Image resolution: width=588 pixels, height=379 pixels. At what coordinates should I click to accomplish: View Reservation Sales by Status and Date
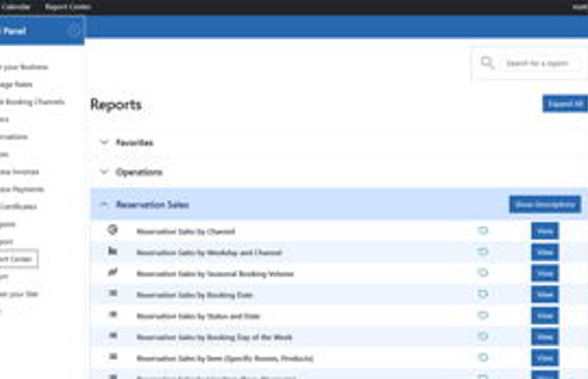click(545, 315)
